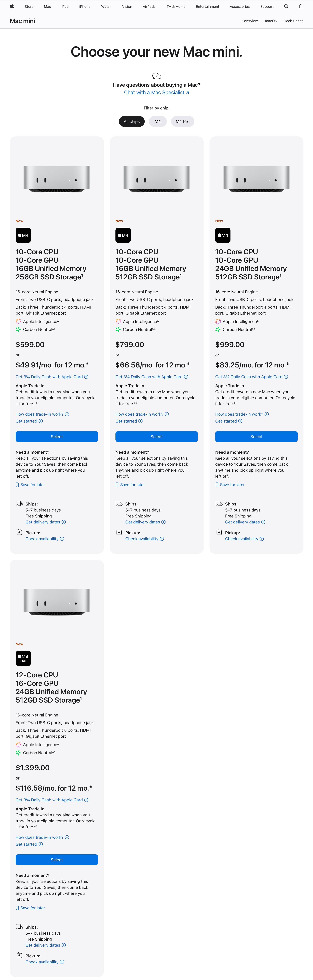
Task: Open the Mac menu in navigation bar
Action: coord(47,6)
